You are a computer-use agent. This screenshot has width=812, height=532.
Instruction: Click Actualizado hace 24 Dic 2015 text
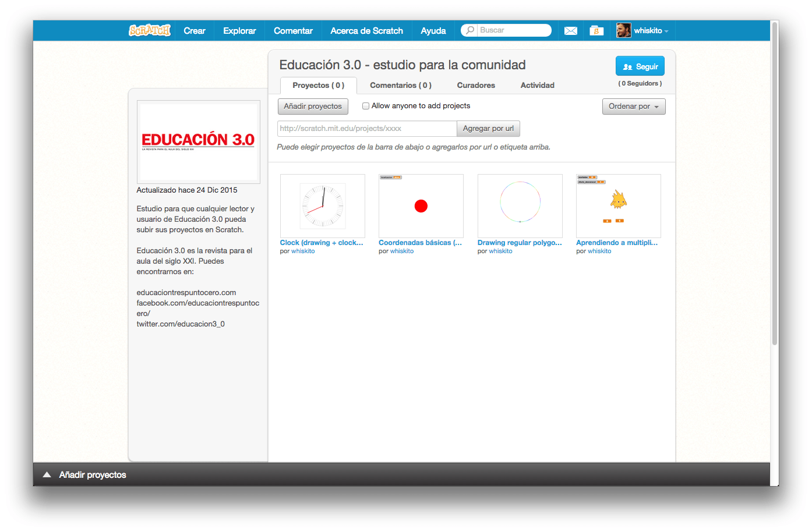[187, 190]
